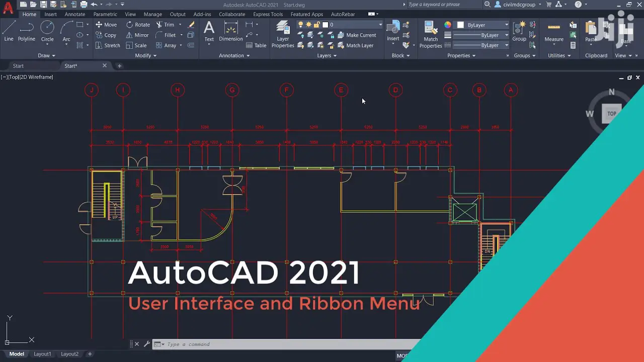Click the Fillet tool
644x362 pixels.
[x=166, y=35]
